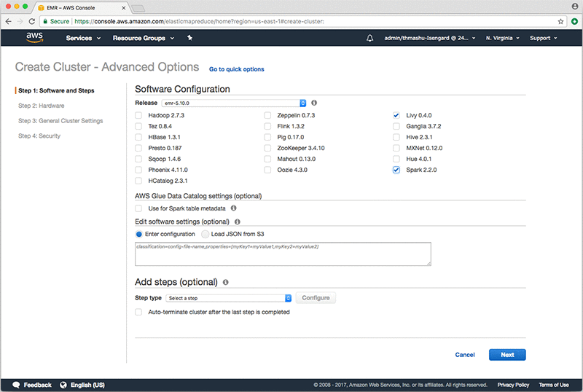This screenshot has height=392, width=583.
Task: Open the admin account dropdown
Action: click(430, 38)
